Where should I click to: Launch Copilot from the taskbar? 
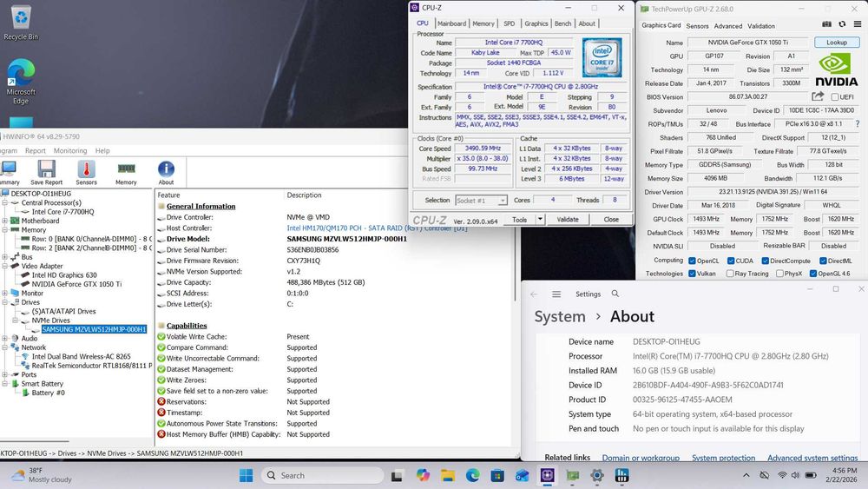click(423, 475)
